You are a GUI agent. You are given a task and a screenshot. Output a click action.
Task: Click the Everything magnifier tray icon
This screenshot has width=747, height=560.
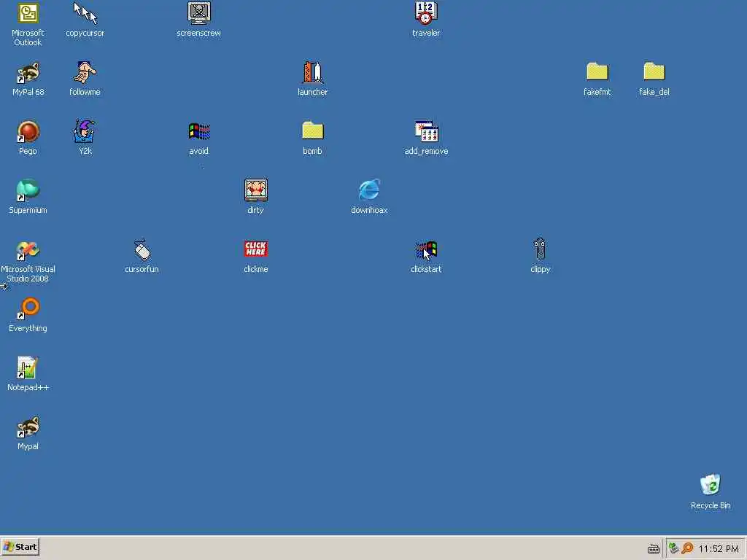pos(687,548)
